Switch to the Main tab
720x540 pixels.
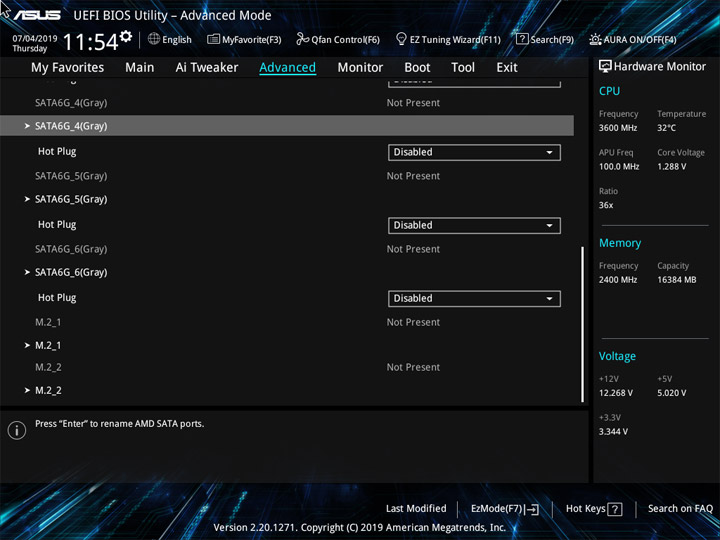pos(140,68)
